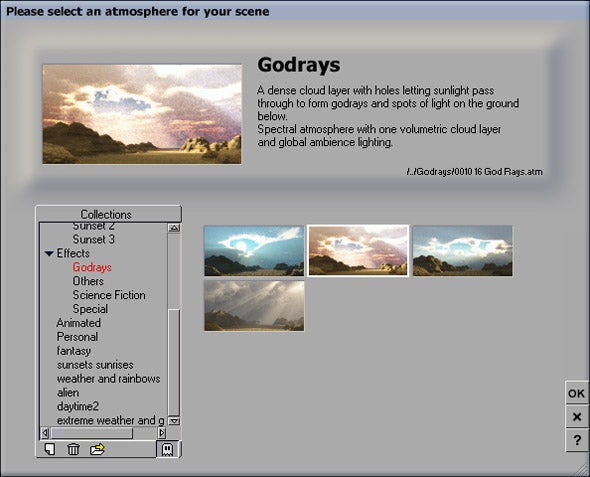Image resolution: width=590 pixels, height=477 pixels.
Task: Select Sunset 2 collection
Action: click(x=94, y=226)
